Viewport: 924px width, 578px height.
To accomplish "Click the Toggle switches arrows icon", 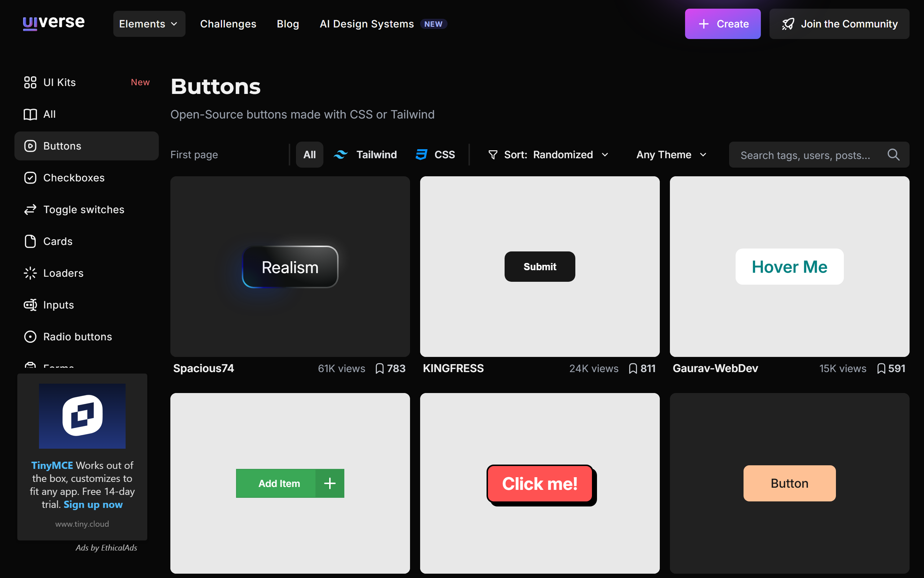I will coord(30,210).
